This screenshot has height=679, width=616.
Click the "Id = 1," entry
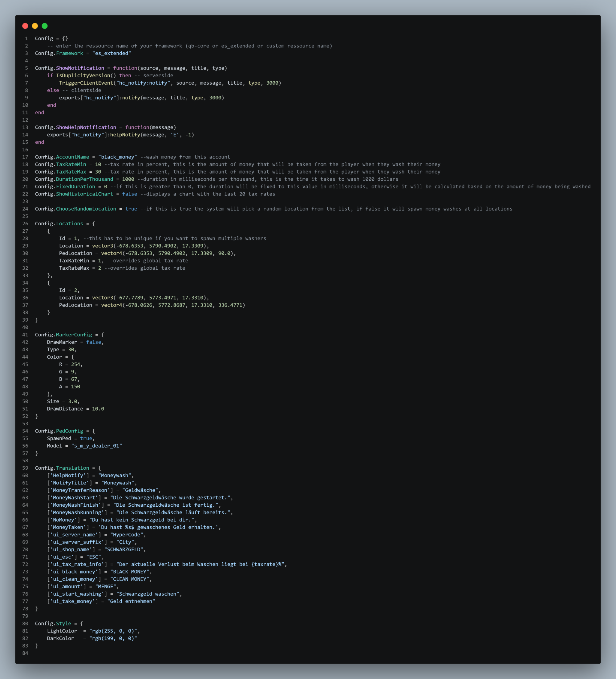(69, 239)
